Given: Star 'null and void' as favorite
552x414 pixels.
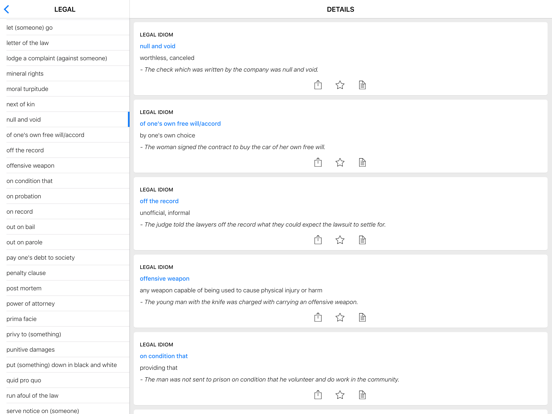Looking at the screenshot, I should [x=340, y=85].
